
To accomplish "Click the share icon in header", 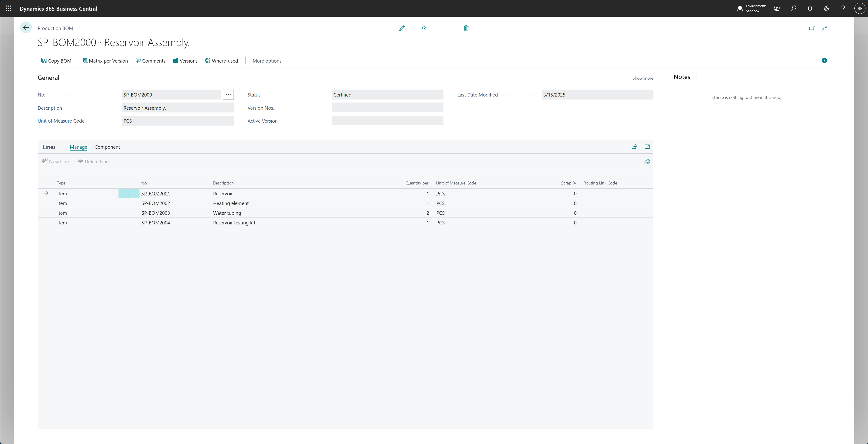I will [x=423, y=28].
